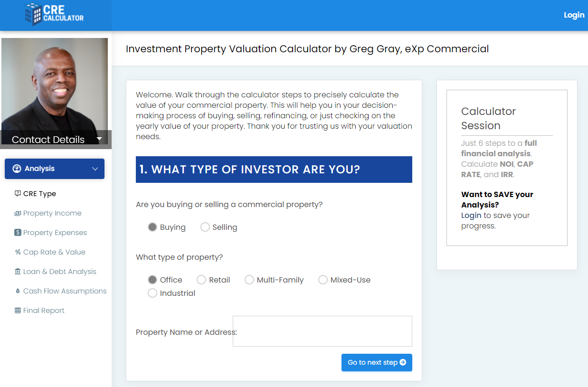Click the Final Report table icon
This screenshot has width=588, height=387.
(x=18, y=311)
